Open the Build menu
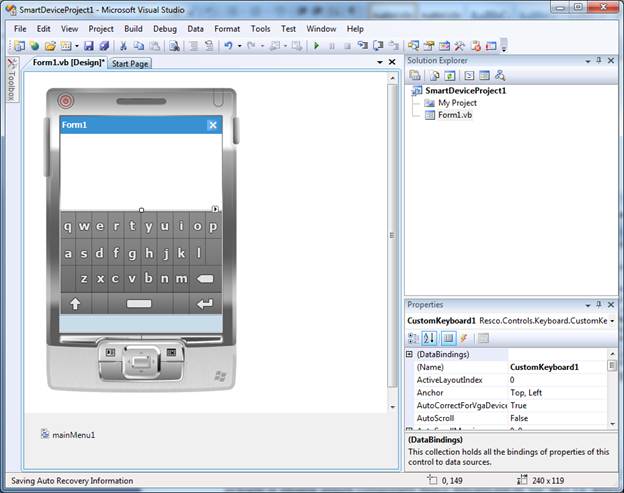This screenshot has height=493, width=624. 133,29
